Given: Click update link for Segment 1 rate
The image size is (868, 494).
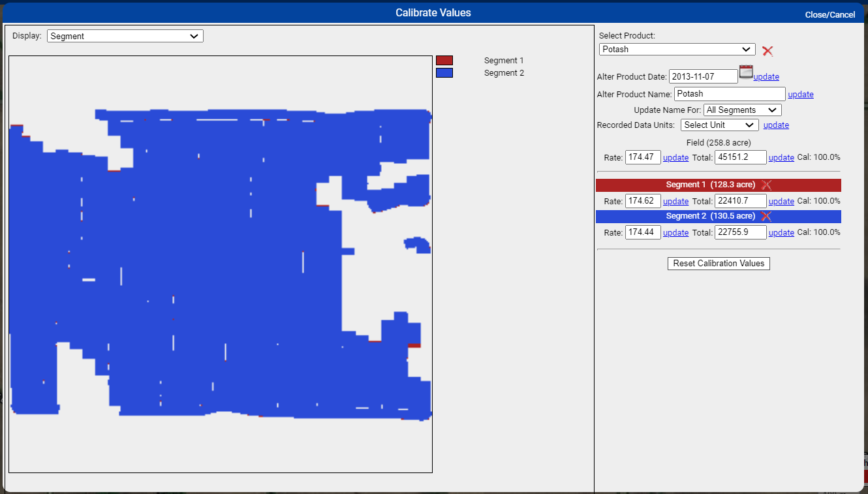Looking at the screenshot, I should click(x=675, y=202).
